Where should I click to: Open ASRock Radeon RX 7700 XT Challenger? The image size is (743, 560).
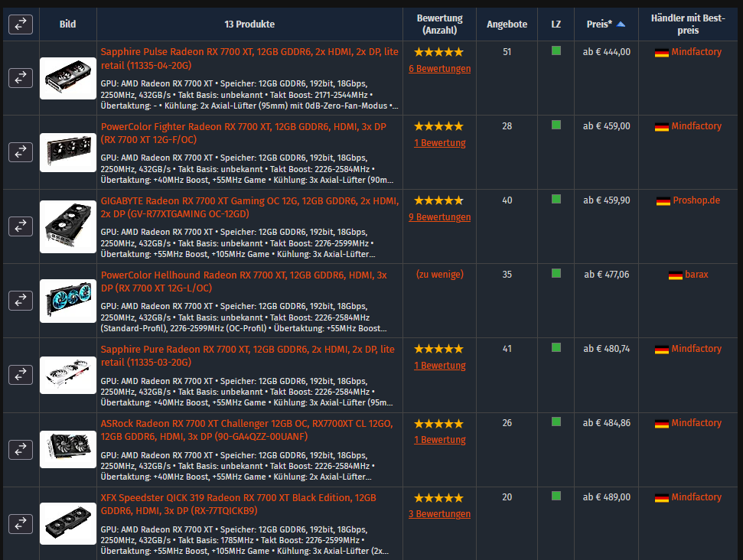[x=246, y=430]
